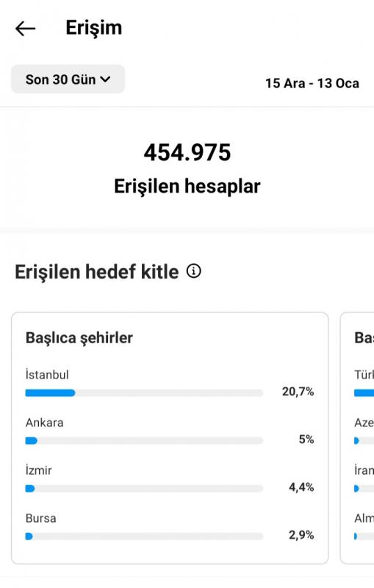Click the Erişilen hedef kitle section heading
This screenshot has width=374, height=588.
click(x=97, y=271)
